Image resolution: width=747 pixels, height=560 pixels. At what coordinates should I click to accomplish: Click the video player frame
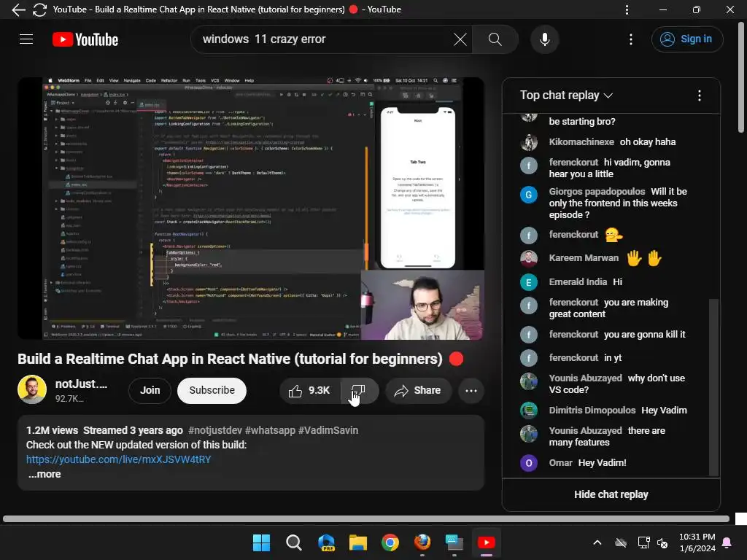click(x=251, y=208)
